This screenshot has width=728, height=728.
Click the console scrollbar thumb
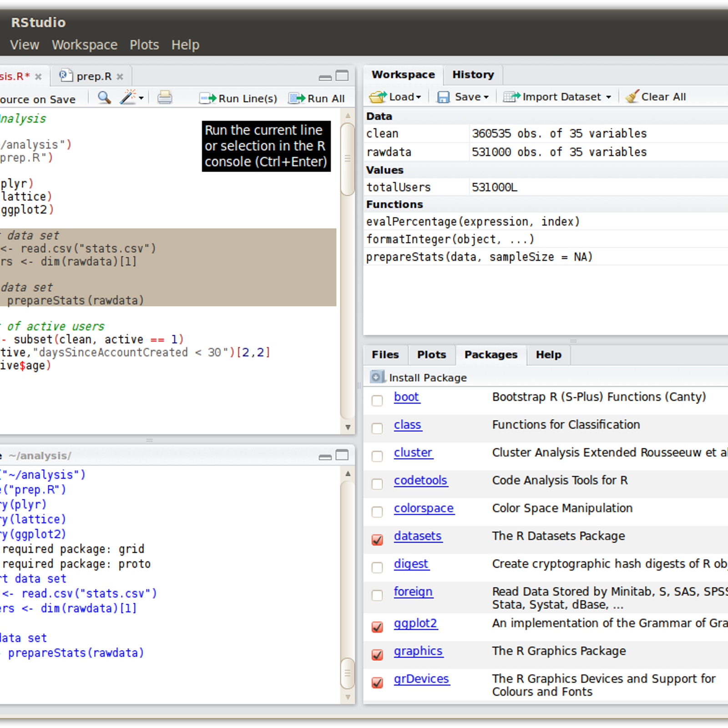(x=348, y=673)
